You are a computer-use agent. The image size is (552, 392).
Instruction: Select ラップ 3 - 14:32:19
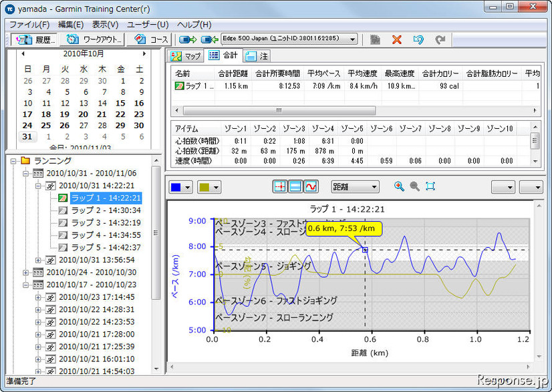106,223
